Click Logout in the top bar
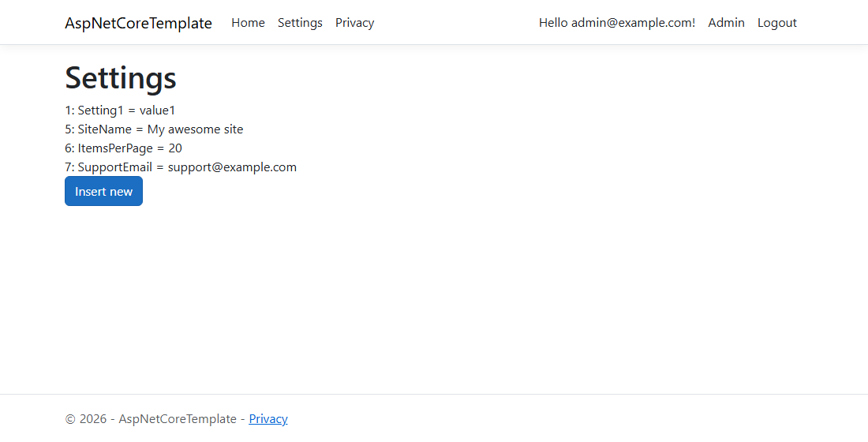 tap(777, 23)
